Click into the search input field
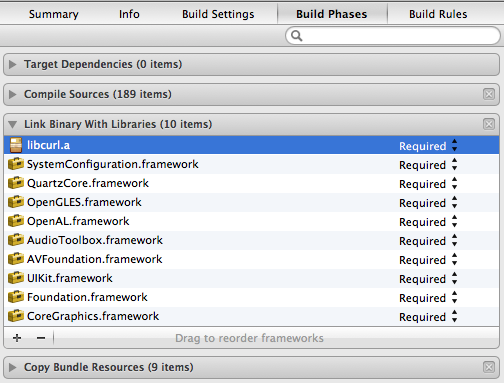The image size is (504, 383). click(x=393, y=36)
